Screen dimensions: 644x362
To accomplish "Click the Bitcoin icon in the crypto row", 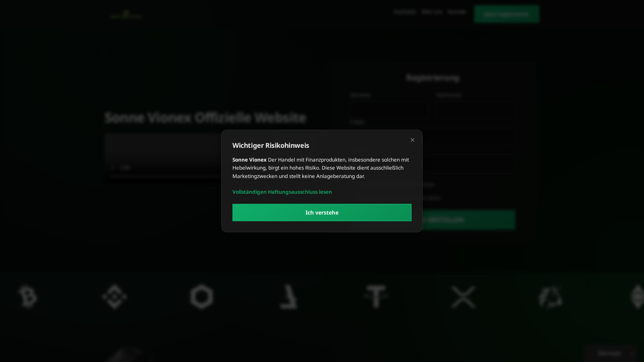I will [x=28, y=297].
